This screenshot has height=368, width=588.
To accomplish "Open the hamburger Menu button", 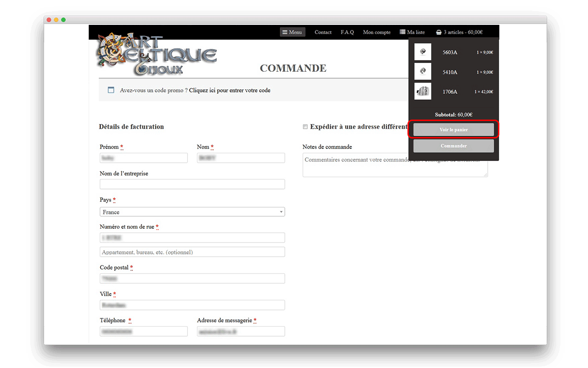I will coord(292,32).
